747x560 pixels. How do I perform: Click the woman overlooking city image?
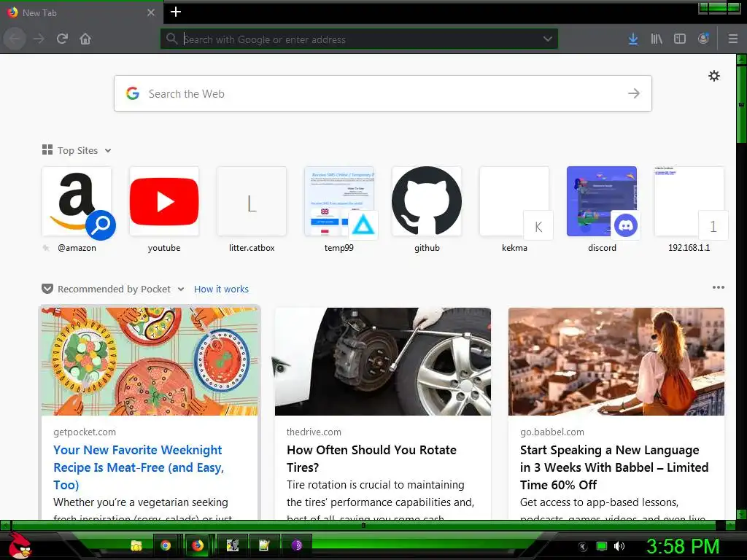tap(616, 362)
